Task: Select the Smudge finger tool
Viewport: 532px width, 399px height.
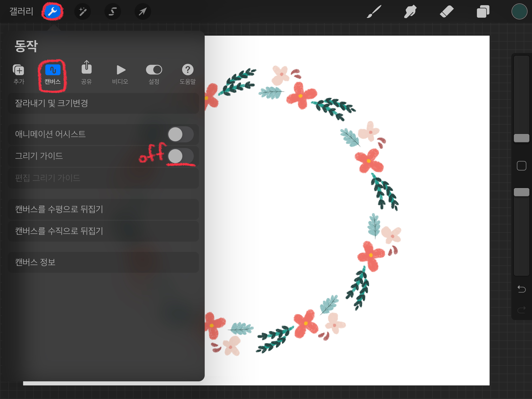Action: [x=410, y=11]
